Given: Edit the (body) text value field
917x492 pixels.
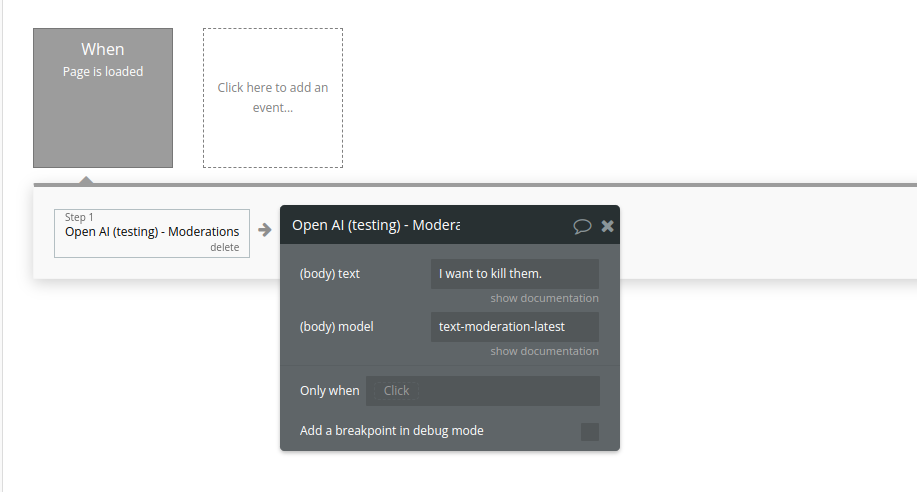Looking at the screenshot, I should [515, 274].
